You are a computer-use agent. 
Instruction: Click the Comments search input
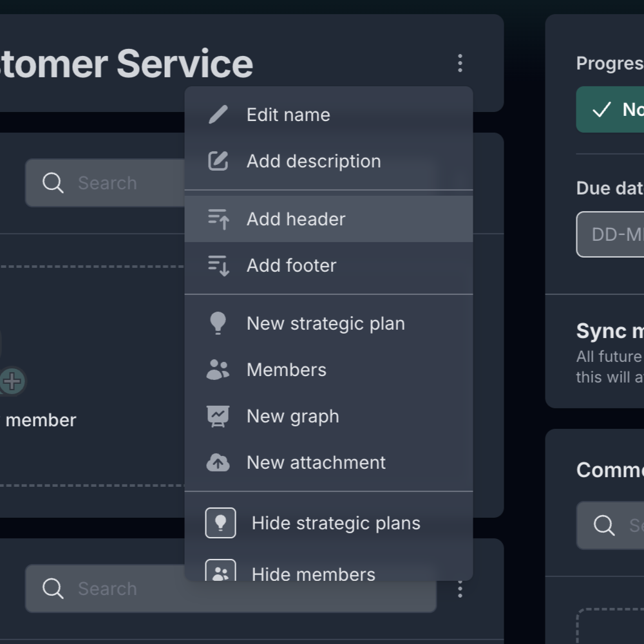coord(610,526)
